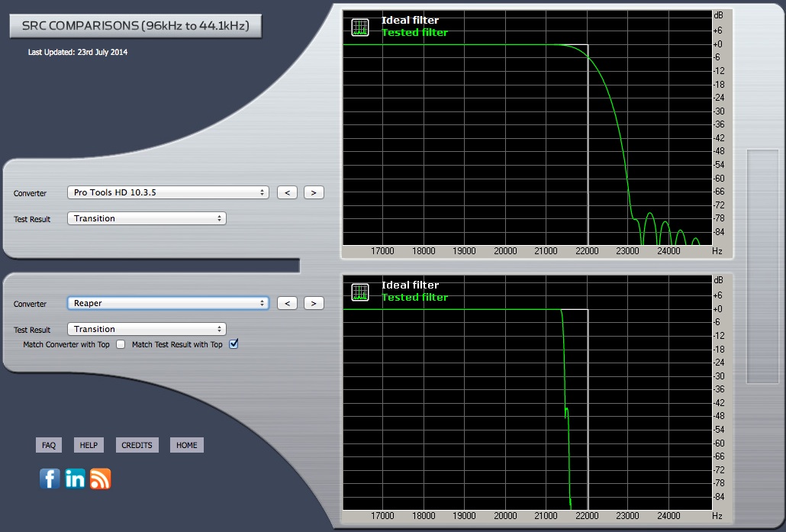This screenshot has width=786, height=532.
Task: Click the top graph Tested filter legend
Action: [x=414, y=33]
